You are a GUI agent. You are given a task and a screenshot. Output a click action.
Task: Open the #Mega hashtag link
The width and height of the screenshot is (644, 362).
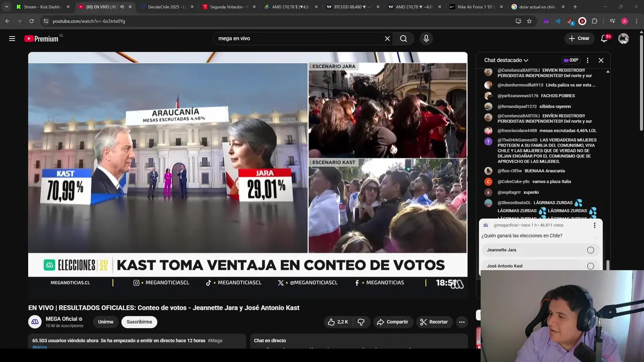point(215,340)
